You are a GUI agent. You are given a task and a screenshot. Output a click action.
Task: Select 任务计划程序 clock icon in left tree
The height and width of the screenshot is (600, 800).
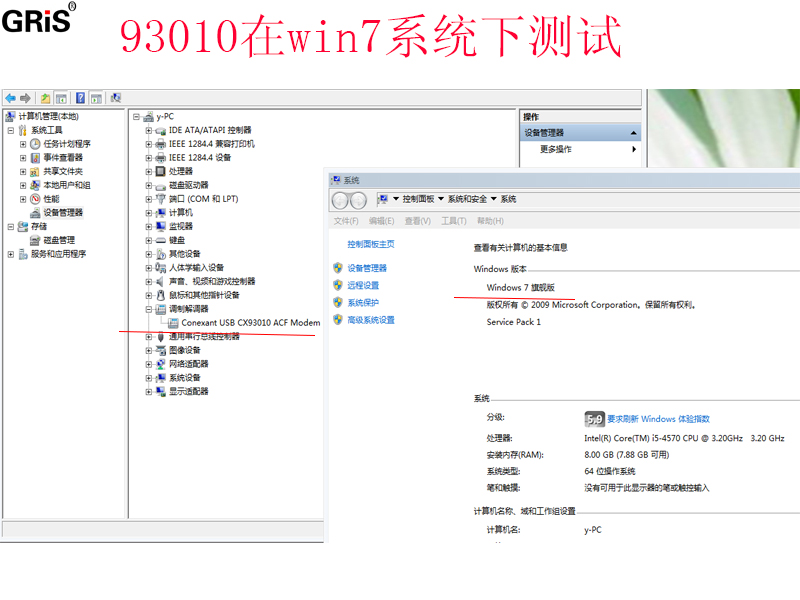click(x=35, y=144)
